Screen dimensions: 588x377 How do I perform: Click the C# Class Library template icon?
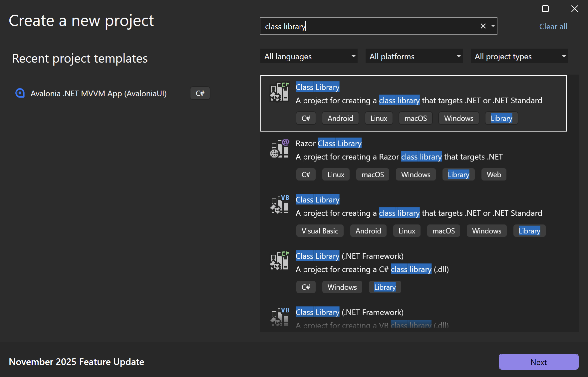pos(279,92)
